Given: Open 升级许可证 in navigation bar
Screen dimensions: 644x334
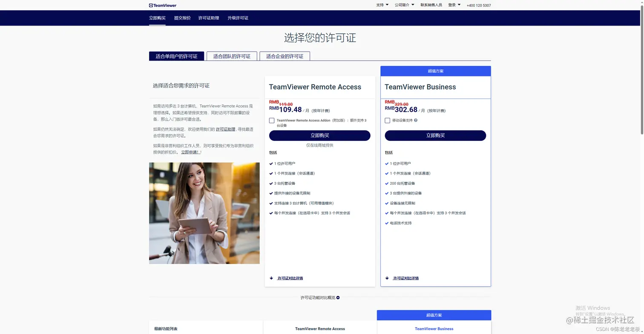Looking at the screenshot, I should point(238,18).
